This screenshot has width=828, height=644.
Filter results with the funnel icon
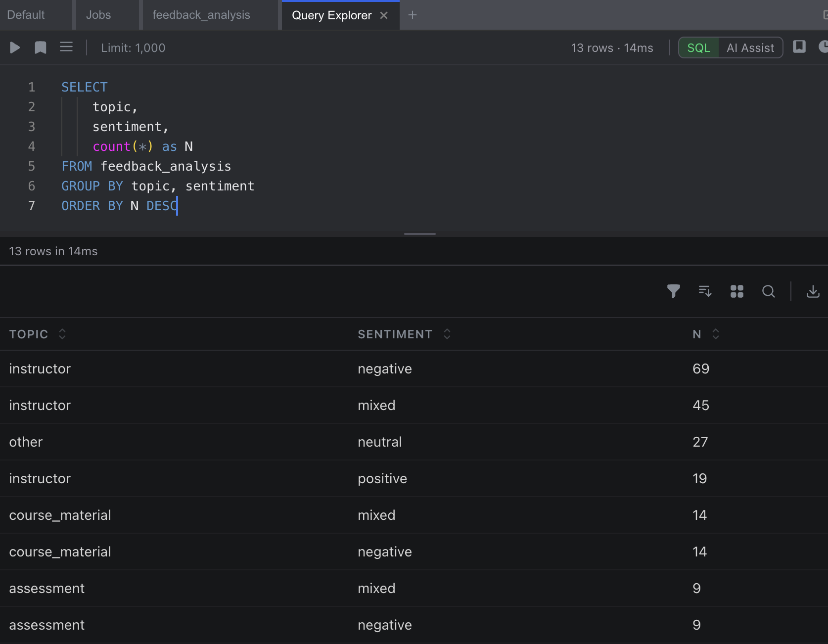674,291
